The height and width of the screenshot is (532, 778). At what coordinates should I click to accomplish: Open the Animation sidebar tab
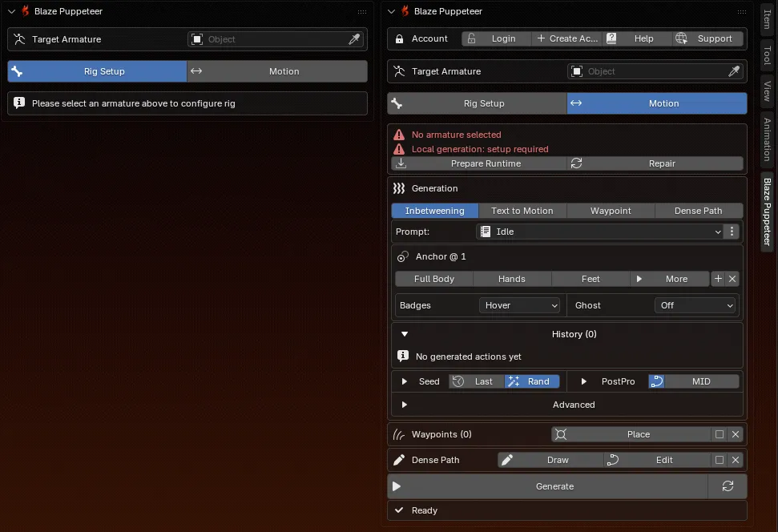[x=767, y=139]
